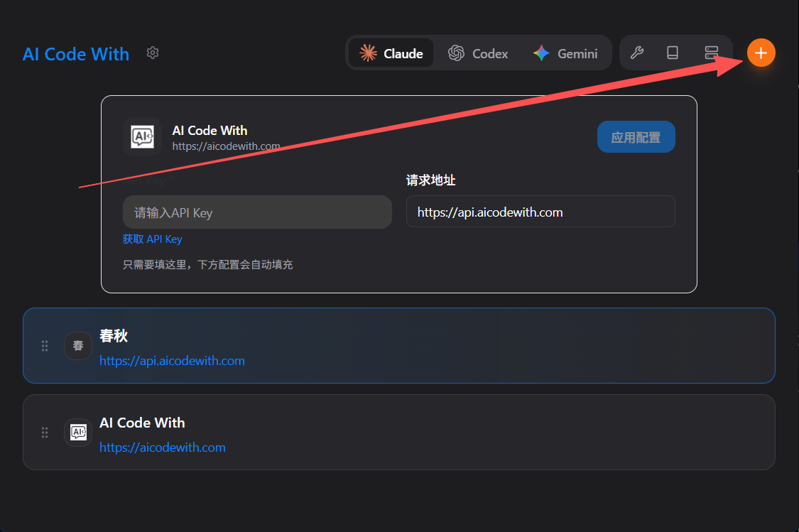Switch to the Claude tab

pyautogui.click(x=391, y=53)
